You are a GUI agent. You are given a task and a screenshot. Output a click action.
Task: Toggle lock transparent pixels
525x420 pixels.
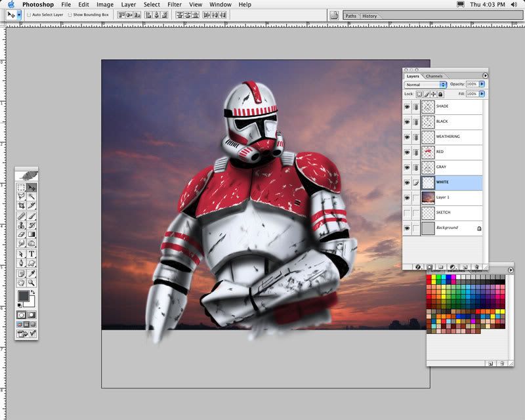[419, 94]
